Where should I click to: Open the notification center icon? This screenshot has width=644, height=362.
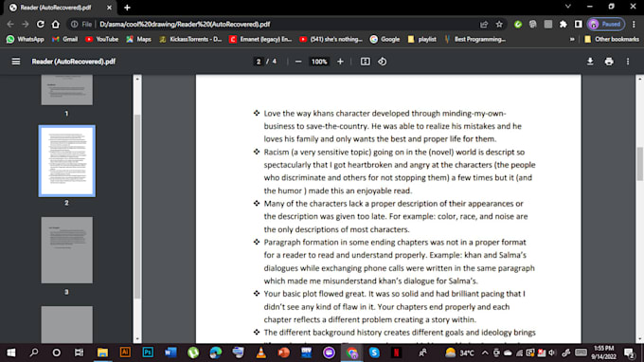(x=629, y=353)
